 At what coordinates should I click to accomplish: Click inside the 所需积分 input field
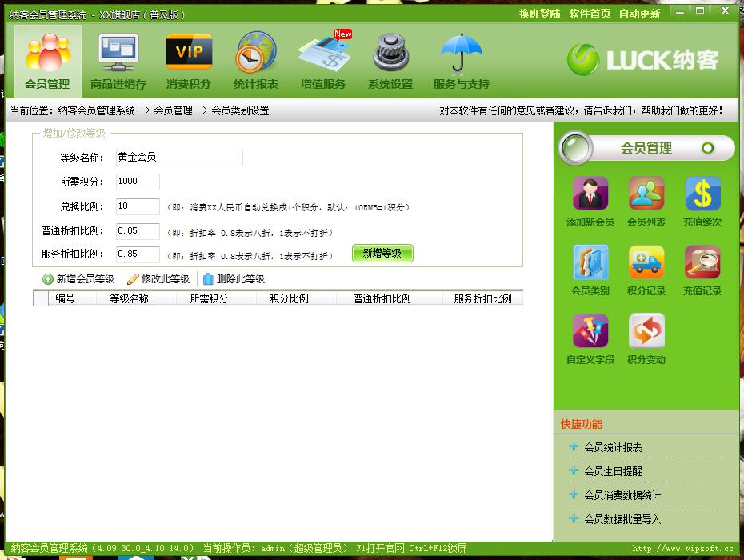point(137,182)
